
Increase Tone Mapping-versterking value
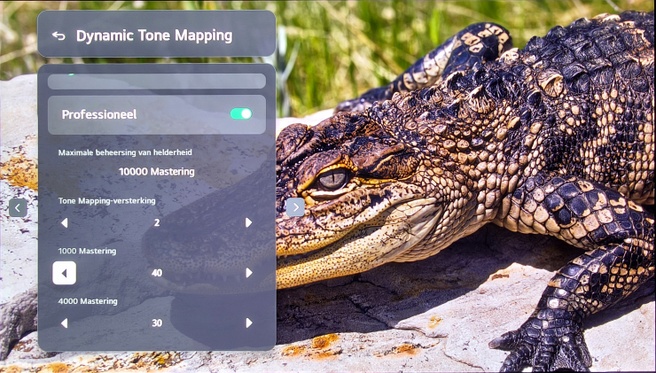click(249, 222)
